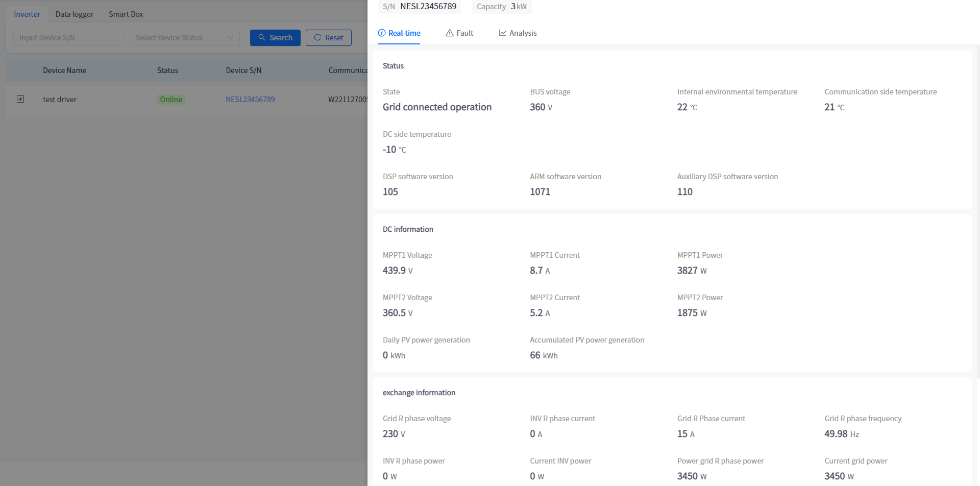Click the magnifier Search button

pos(275,38)
